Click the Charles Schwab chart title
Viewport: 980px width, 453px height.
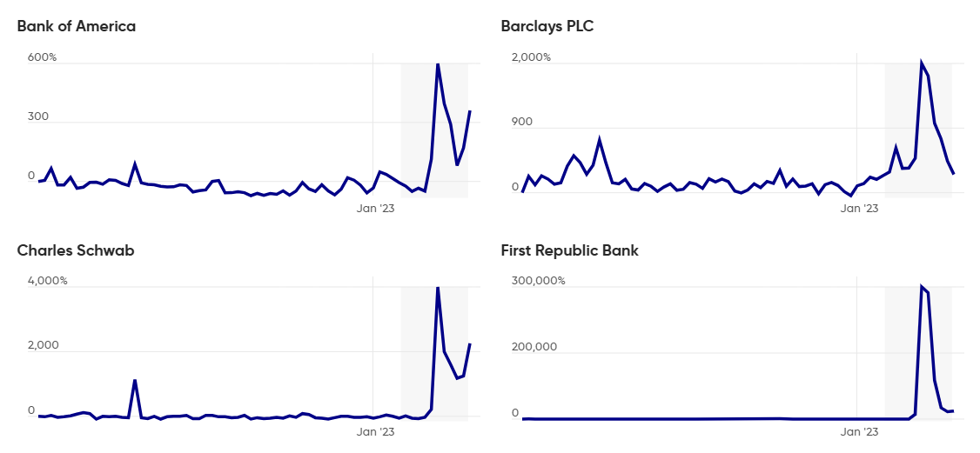point(76,250)
